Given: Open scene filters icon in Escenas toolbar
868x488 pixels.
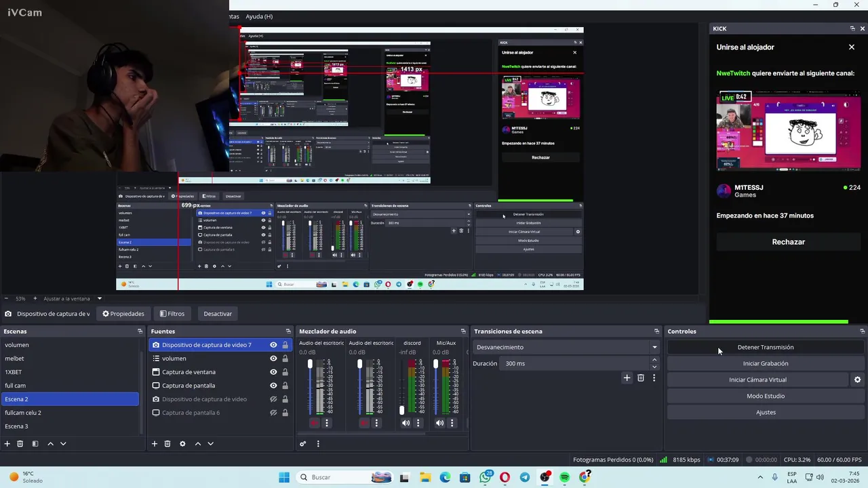Looking at the screenshot, I should point(35,444).
